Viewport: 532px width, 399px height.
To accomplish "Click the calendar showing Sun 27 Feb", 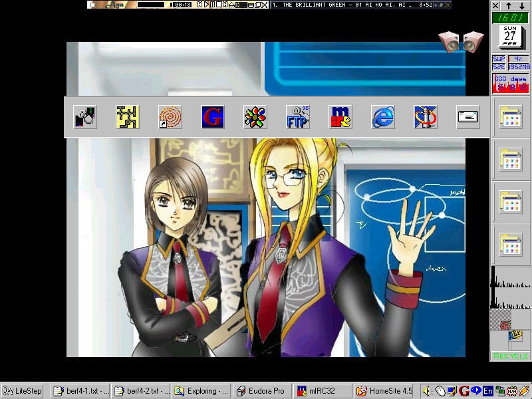I will pos(510,37).
